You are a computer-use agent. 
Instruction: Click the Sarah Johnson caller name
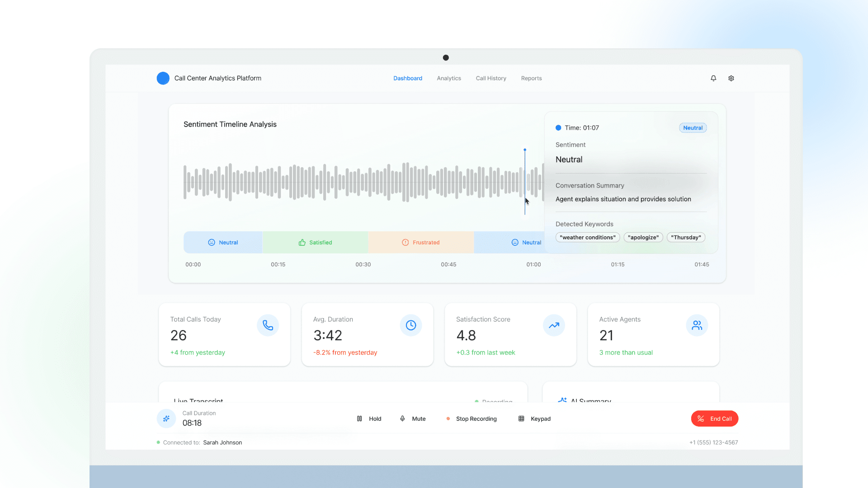coord(222,442)
